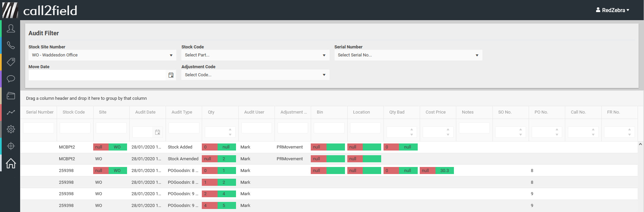Image resolution: width=644 pixels, height=212 pixels.
Task: Click the line chart reports icon
Action: 11,113
